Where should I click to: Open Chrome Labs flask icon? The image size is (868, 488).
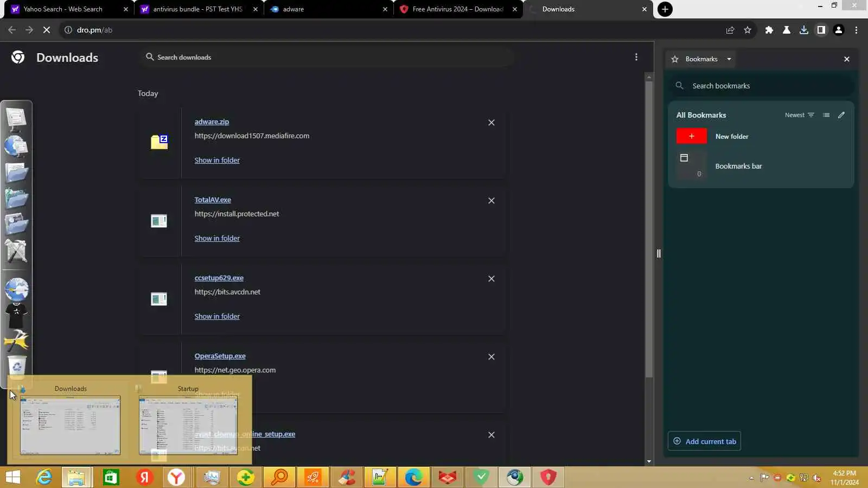(786, 30)
